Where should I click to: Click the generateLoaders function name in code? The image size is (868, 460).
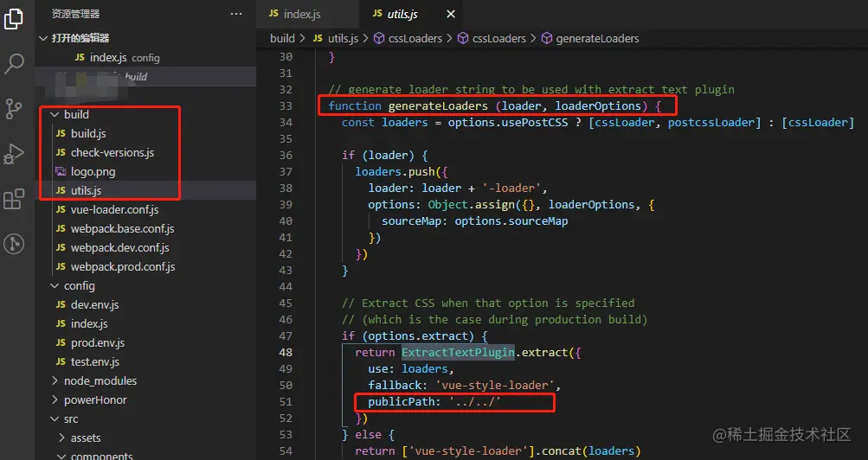click(x=438, y=105)
